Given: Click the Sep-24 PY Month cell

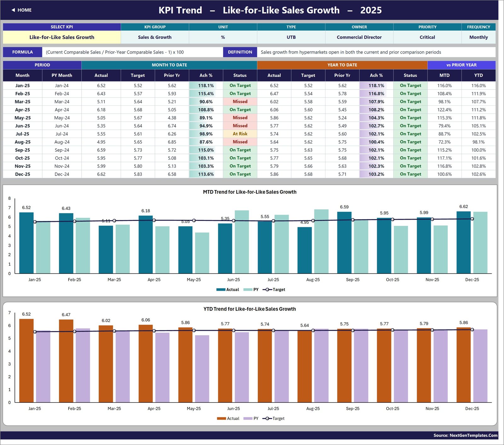Looking at the screenshot, I should (62, 150).
